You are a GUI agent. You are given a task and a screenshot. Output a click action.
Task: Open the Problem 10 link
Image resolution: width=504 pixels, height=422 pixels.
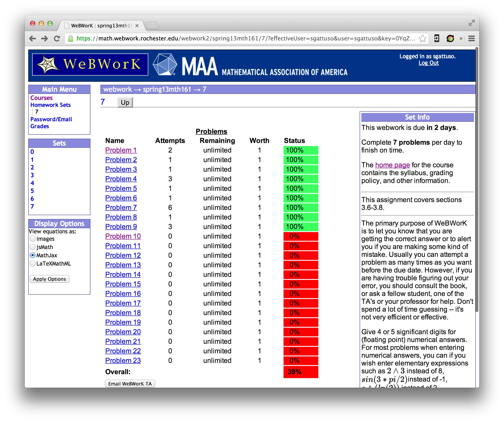coord(123,236)
